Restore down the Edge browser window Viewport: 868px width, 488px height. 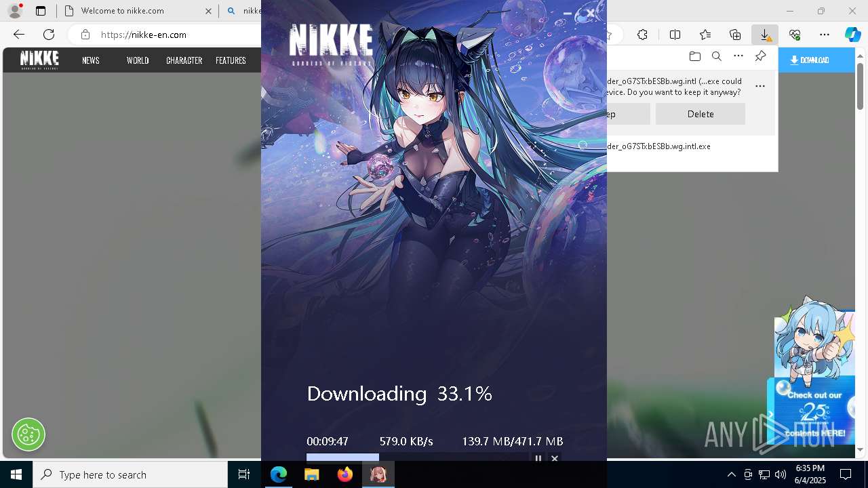(821, 11)
